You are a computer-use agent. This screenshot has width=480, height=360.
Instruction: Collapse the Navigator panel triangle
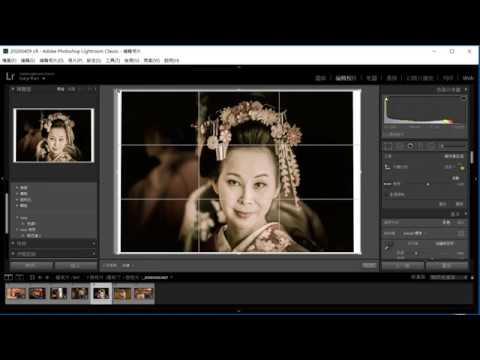pyautogui.click(x=13, y=89)
